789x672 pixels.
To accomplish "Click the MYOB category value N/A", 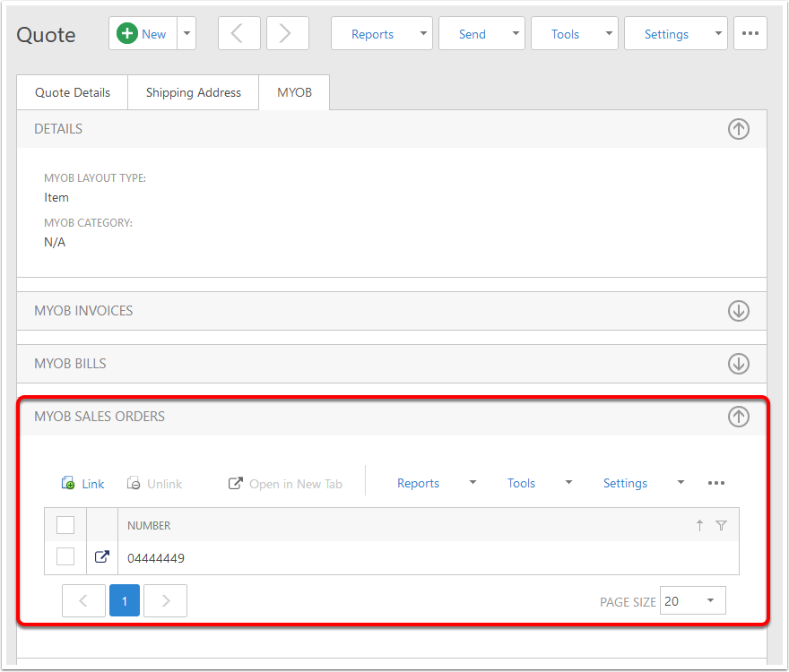I will pos(55,242).
